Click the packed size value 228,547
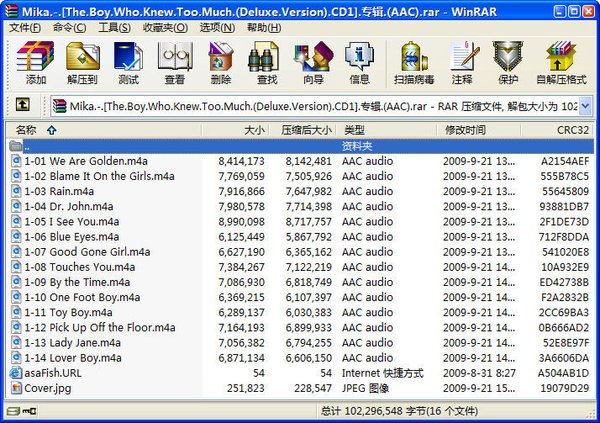 point(313,388)
